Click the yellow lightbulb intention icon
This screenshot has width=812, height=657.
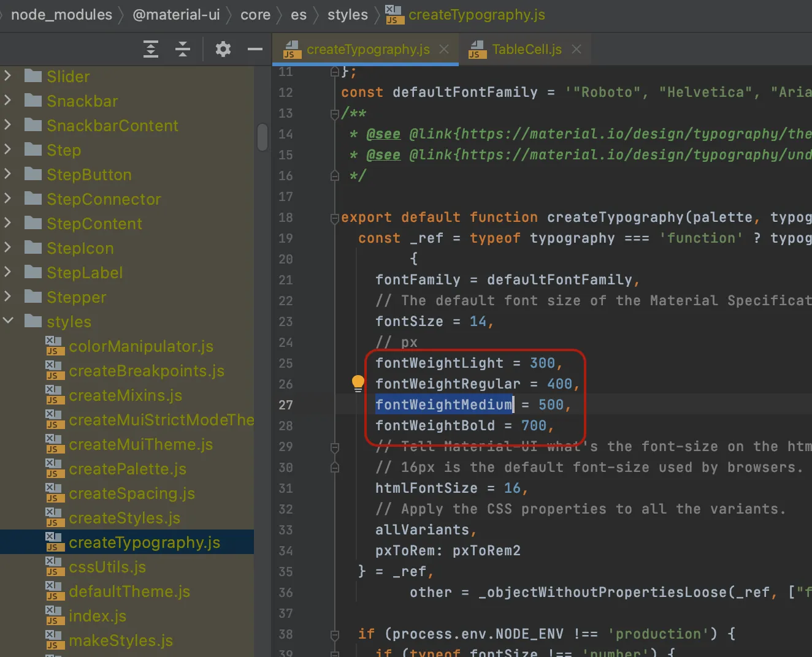[358, 384]
